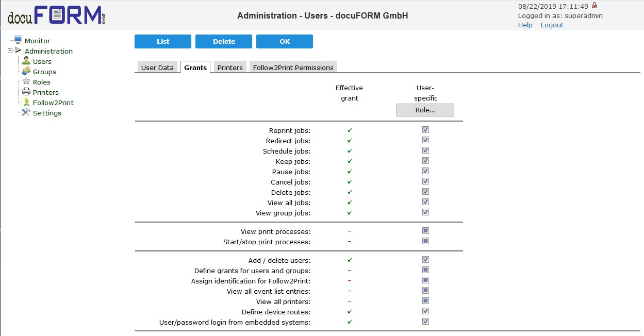Click the List button
This screenshot has height=336, width=644.
pyautogui.click(x=163, y=41)
